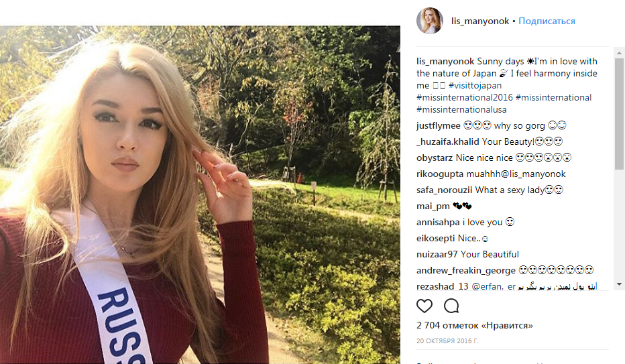This screenshot has height=364, width=625.
Task: Open lis_manyonok username in post header
Action: (x=480, y=21)
